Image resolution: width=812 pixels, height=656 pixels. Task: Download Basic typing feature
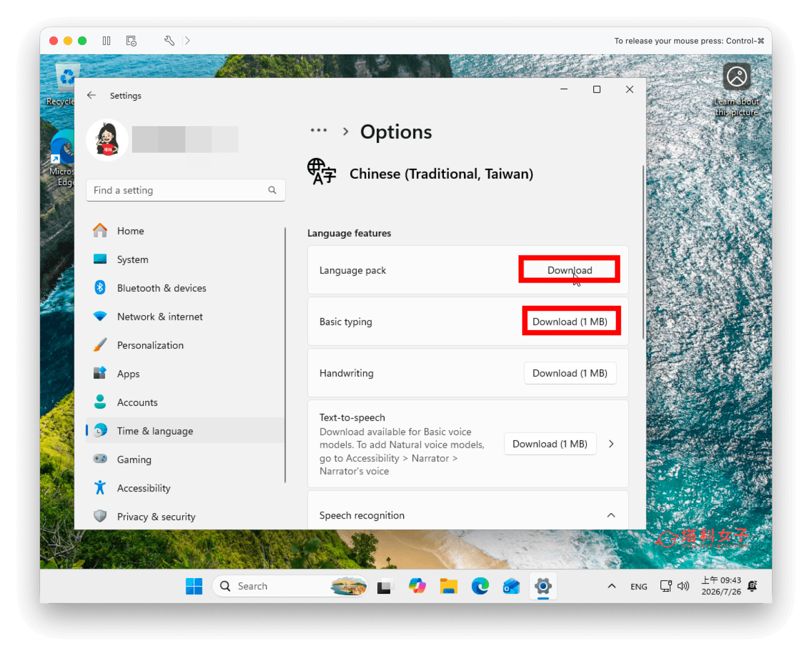[570, 322]
